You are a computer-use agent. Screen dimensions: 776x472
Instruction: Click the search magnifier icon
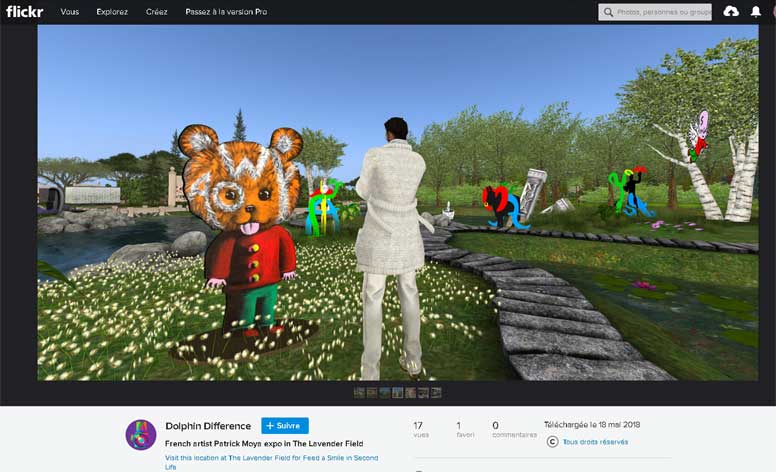(x=608, y=12)
